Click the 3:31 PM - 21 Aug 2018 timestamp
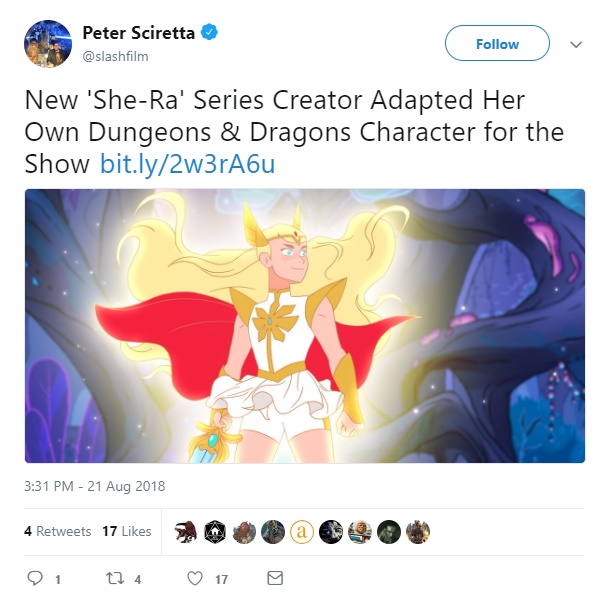 pos(94,486)
